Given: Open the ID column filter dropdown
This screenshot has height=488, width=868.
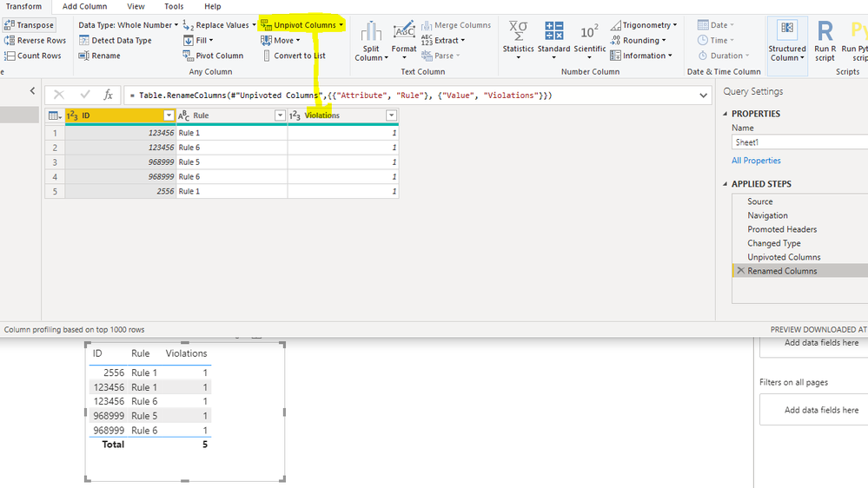Looking at the screenshot, I should [169, 115].
